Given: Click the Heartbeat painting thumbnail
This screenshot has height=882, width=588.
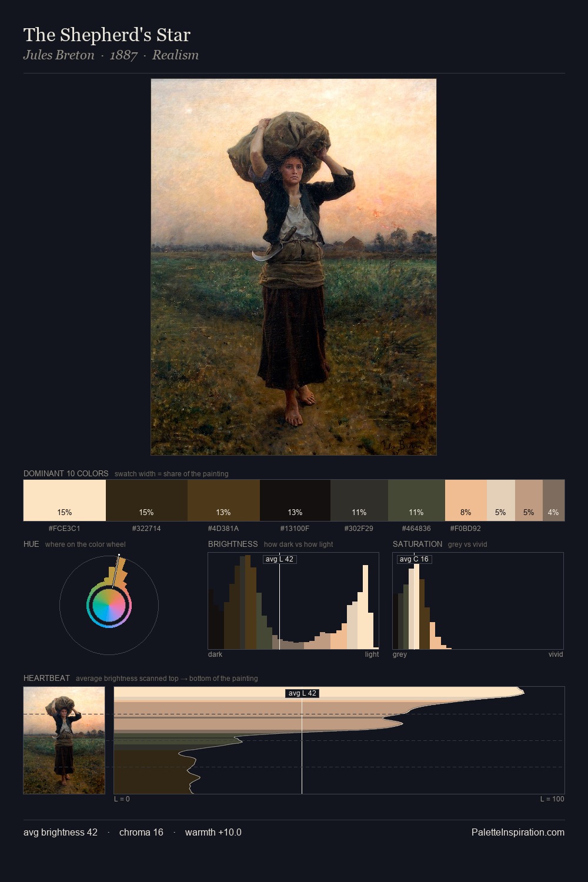Looking at the screenshot, I should (64, 740).
